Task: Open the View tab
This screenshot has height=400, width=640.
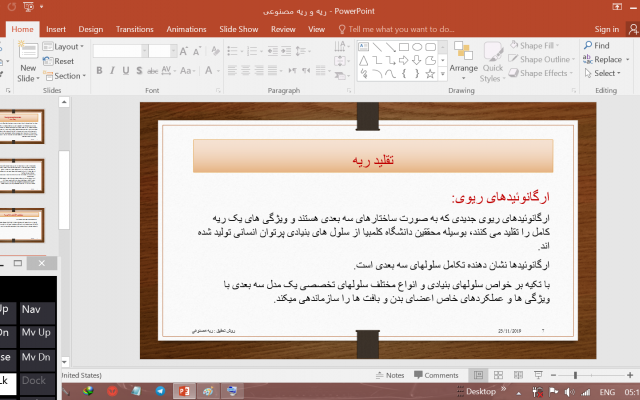Action: [316, 29]
